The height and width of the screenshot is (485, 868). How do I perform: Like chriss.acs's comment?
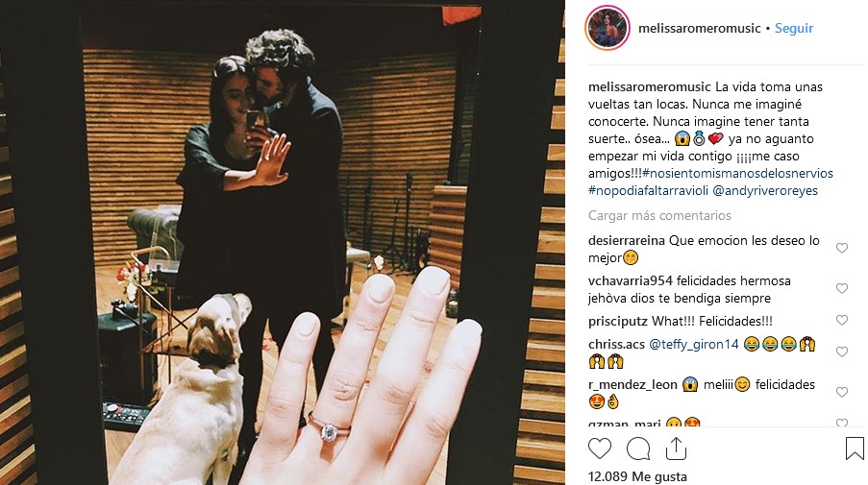click(841, 352)
